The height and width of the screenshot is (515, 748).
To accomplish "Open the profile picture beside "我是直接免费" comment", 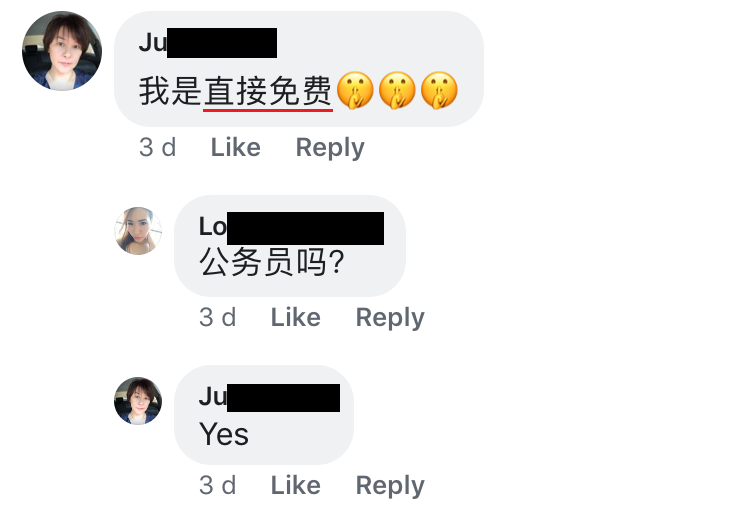I will [x=62, y=51].
